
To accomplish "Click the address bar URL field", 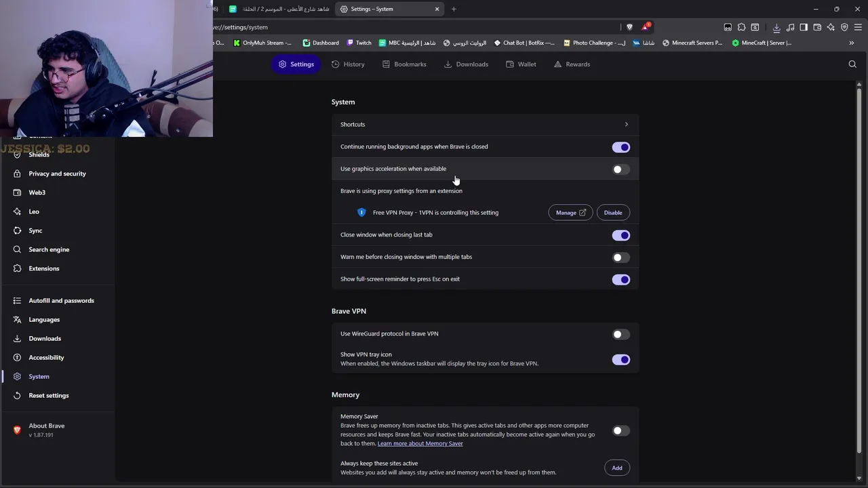I will coord(415,27).
